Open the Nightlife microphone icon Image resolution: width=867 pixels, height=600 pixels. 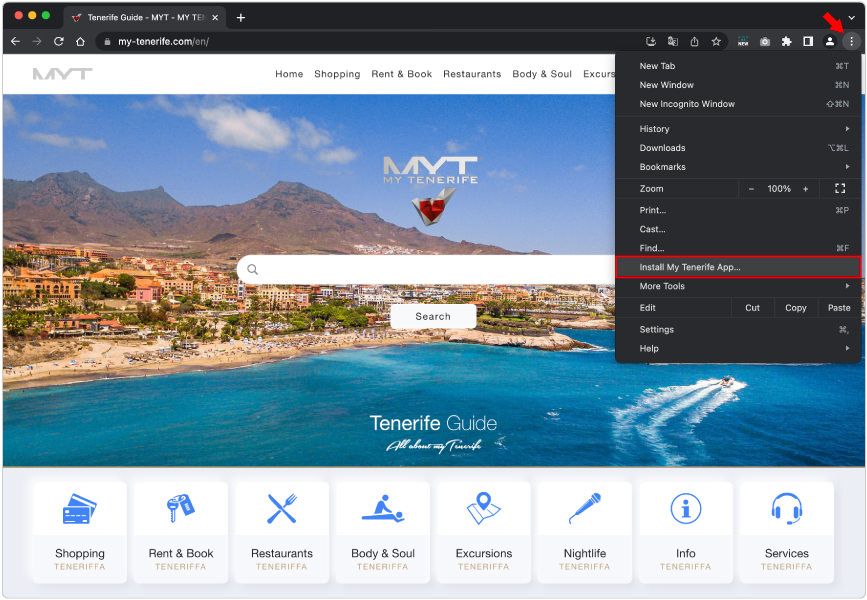pos(585,508)
